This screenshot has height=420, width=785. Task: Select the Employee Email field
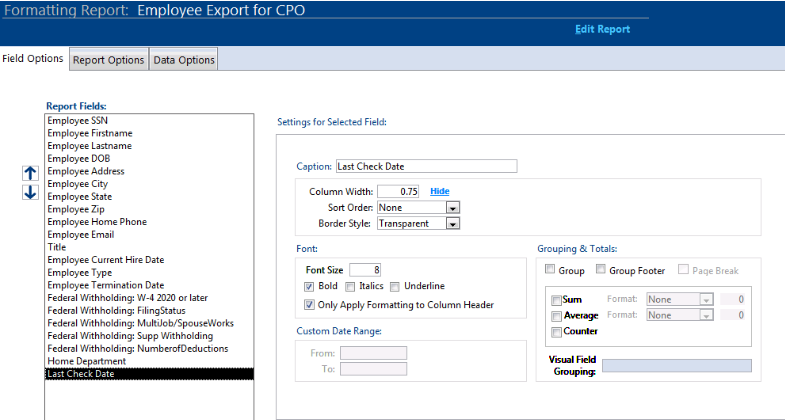(x=149, y=235)
